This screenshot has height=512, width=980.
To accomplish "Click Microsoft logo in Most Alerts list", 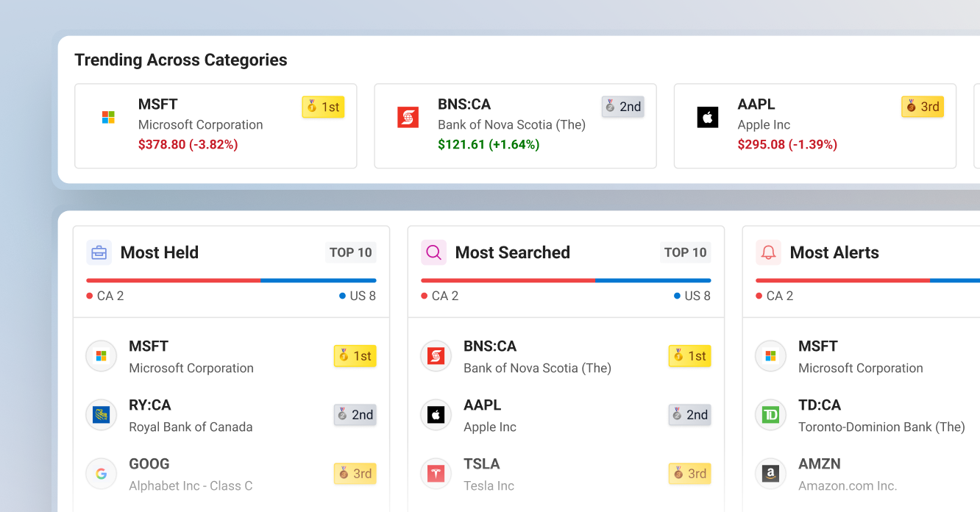I will (770, 356).
